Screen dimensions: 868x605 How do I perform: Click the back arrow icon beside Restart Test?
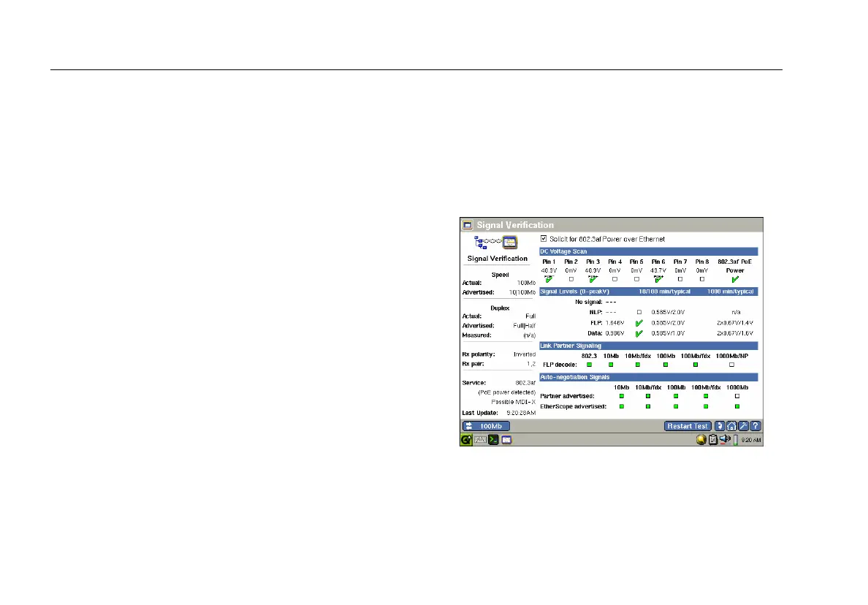click(720, 426)
